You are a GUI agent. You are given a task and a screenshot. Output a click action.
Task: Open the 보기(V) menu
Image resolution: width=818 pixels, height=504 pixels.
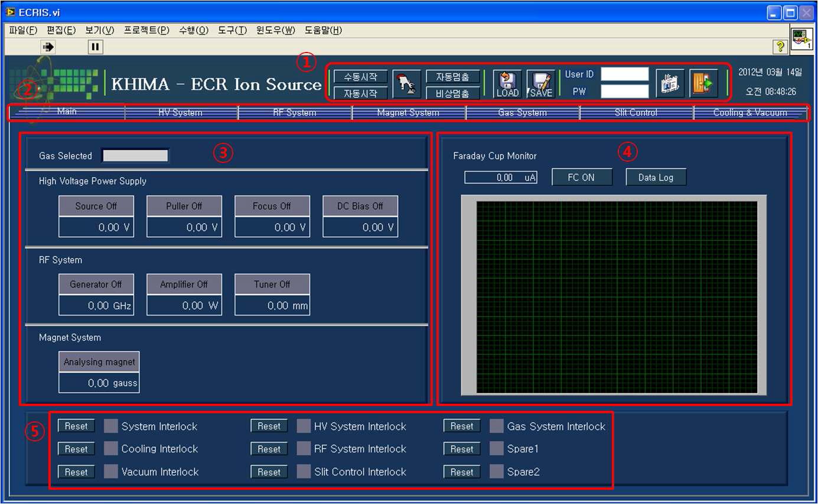99,30
